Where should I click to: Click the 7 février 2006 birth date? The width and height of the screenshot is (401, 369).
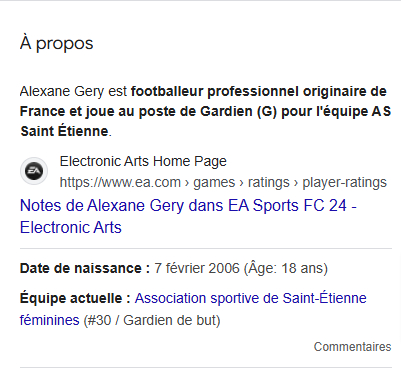197,268
